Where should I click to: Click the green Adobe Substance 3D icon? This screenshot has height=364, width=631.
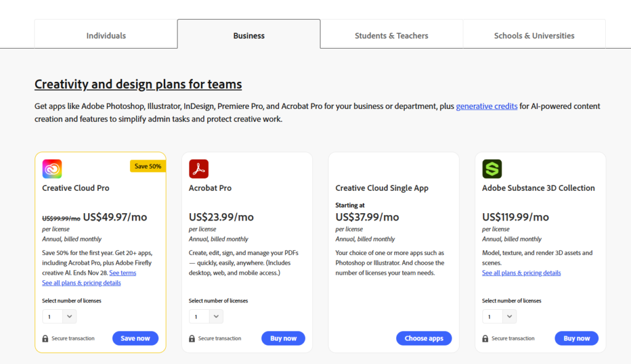click(x=492, y=168)
